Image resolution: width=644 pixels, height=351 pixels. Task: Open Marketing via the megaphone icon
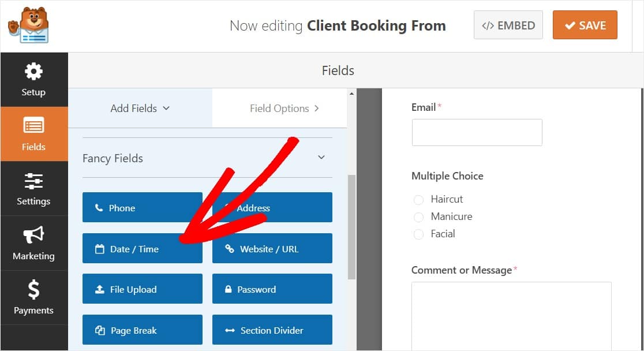coord(33,235)
